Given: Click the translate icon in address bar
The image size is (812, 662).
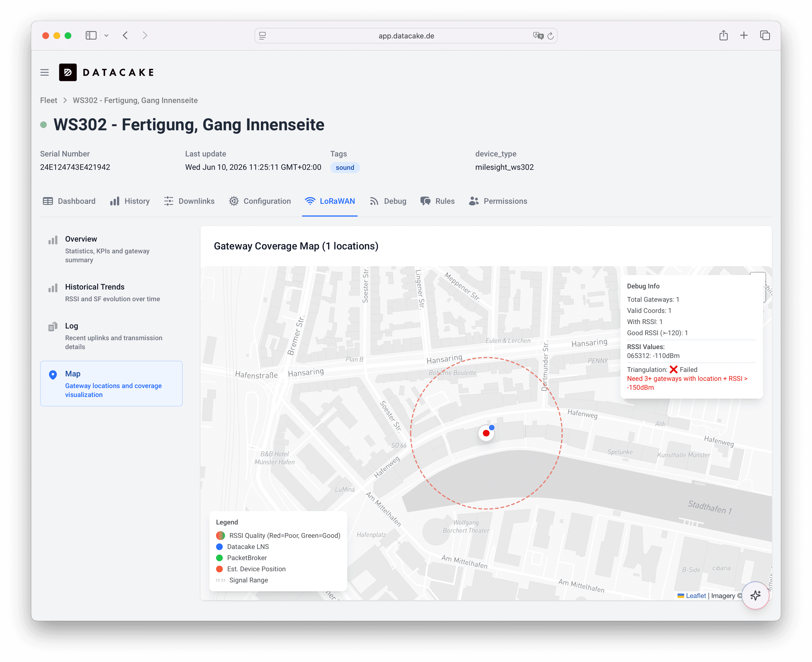Looking at the screenshot, I should 538,35.
